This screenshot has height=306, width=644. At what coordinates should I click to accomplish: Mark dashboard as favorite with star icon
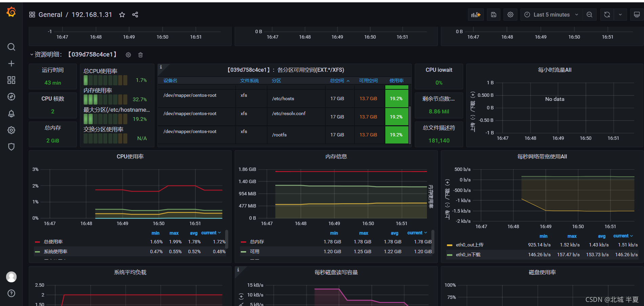[122, 15]
